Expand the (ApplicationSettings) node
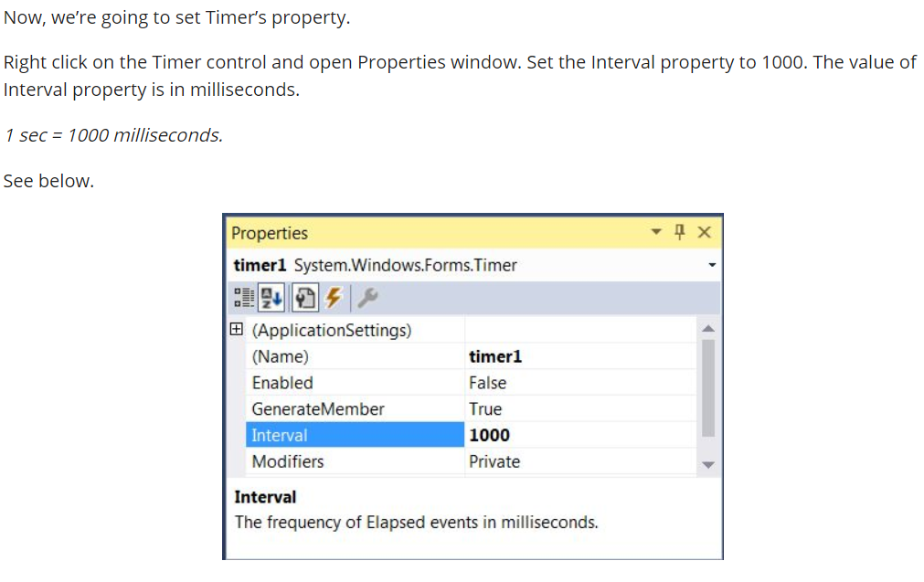924x582 pixels. tap(237, 330)
